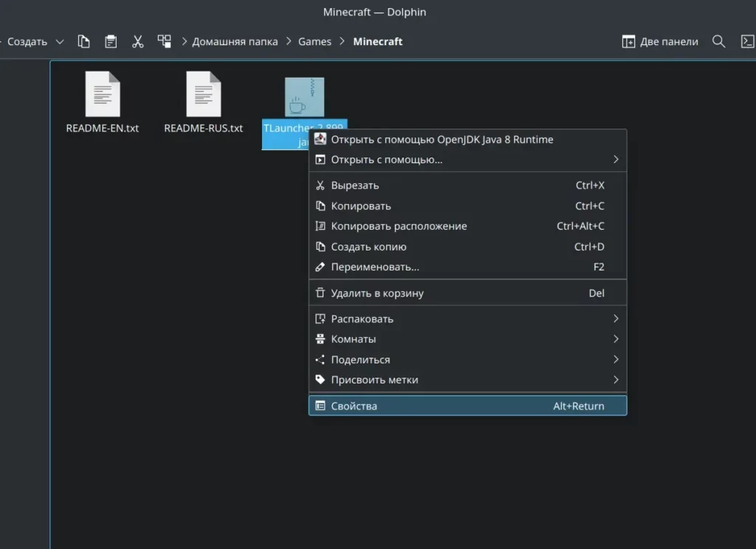Click the copy icon next to Копировать
756x549 pixels.
[x=320, y=206]
